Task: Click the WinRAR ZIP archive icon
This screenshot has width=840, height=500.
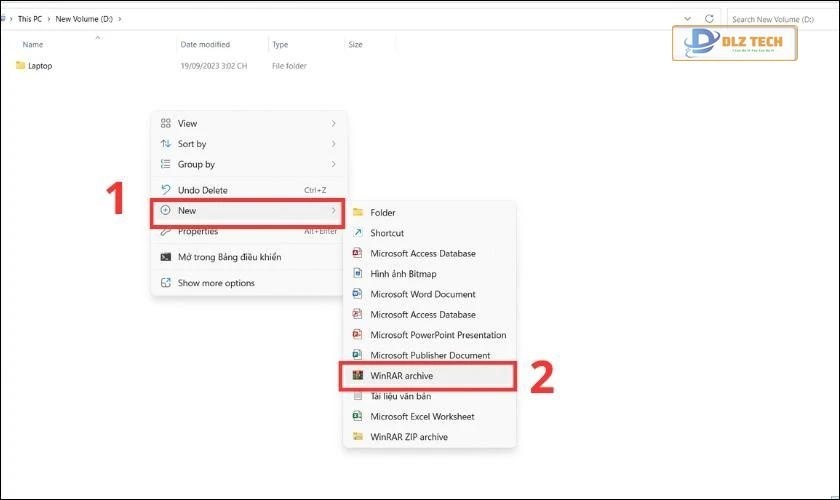Action: coord(357,437)
